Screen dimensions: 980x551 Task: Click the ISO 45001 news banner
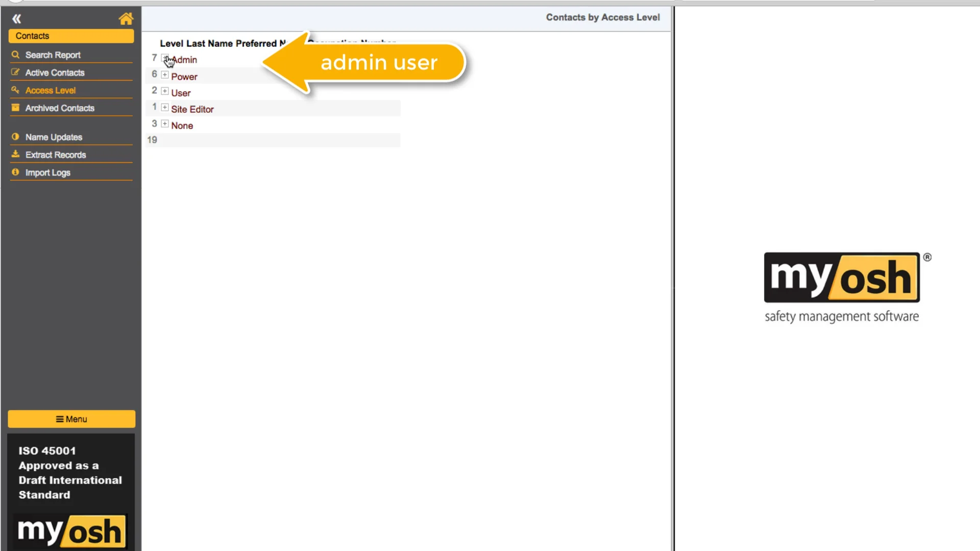70,472
